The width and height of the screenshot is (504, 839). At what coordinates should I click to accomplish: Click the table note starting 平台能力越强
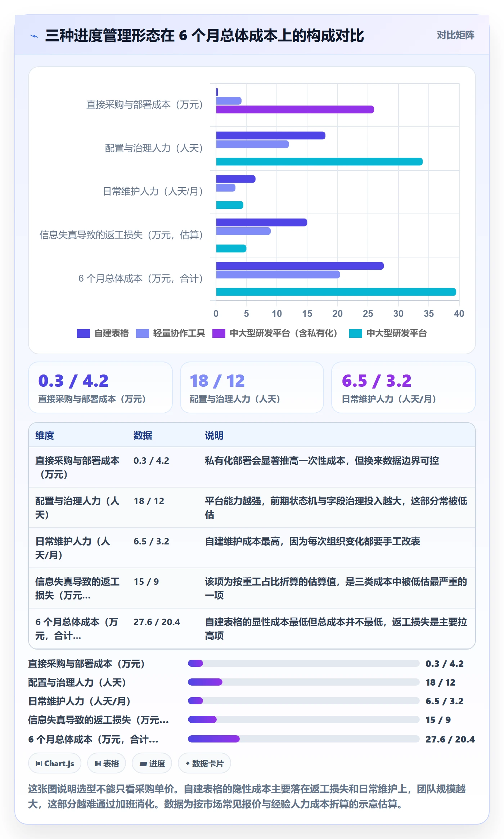click(x=336, y=508)
